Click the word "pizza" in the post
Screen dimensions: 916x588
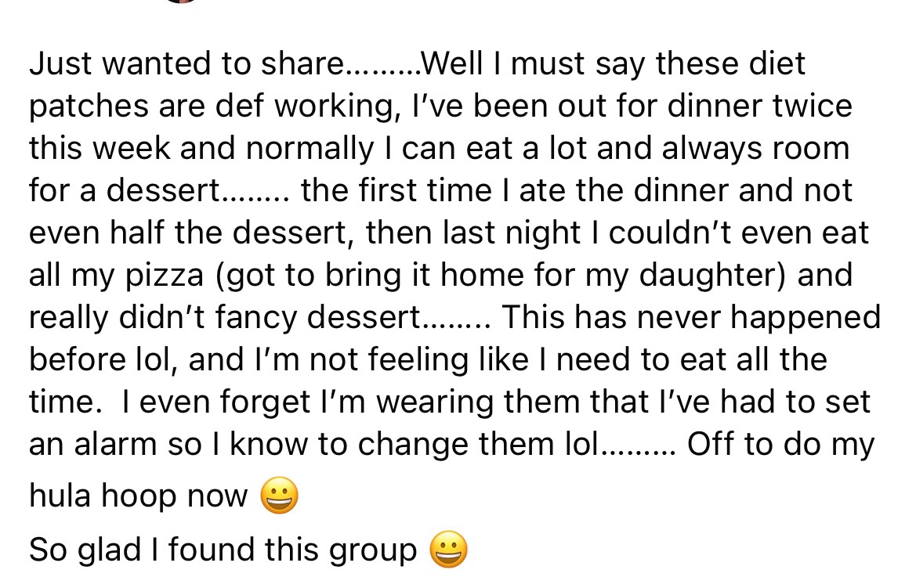coord(166,276)
